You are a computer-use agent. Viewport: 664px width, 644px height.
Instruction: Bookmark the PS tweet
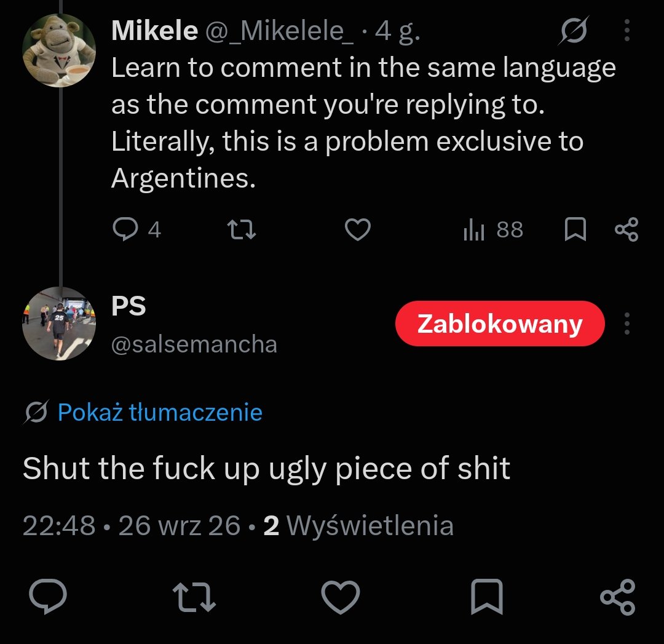(x=487, y=597)
